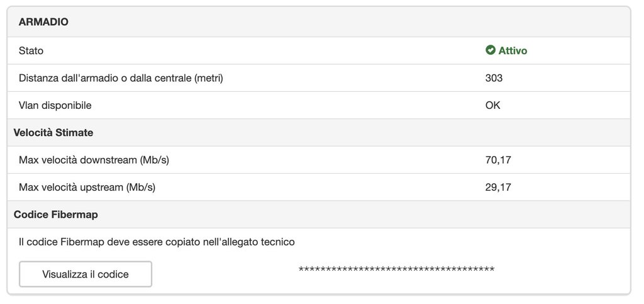Select the ARMADIO section header

point(43,22)
